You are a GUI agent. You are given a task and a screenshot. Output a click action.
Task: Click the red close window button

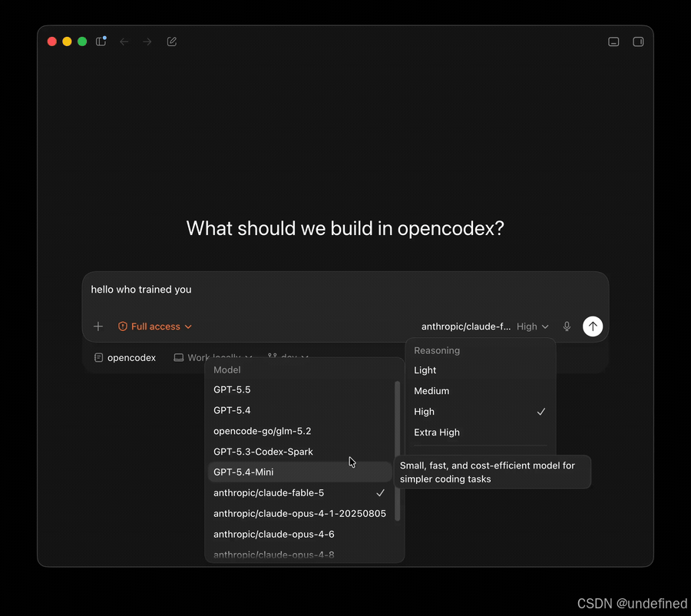click(52, 41)
